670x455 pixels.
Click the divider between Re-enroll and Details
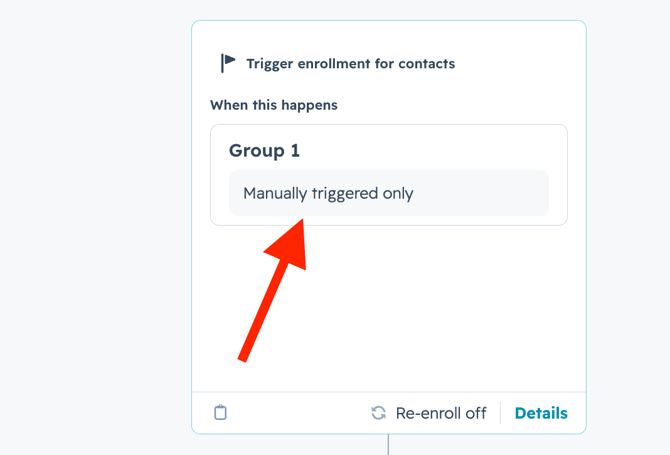[x=501, y=413]
